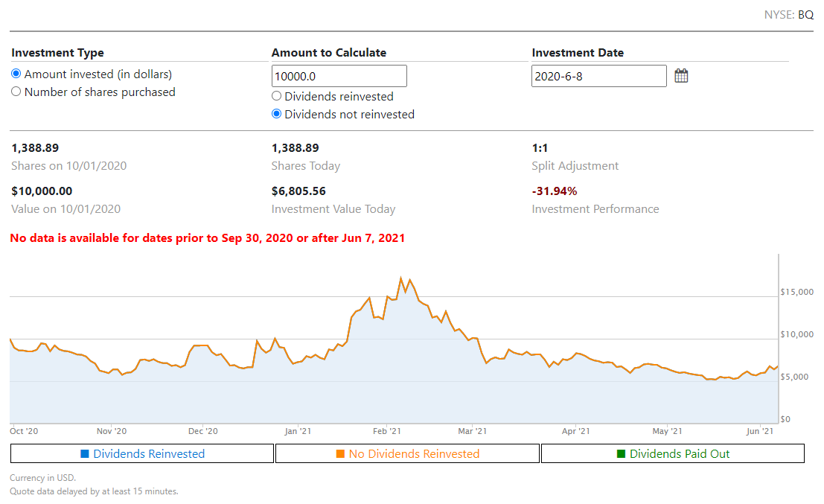The image size is (824, 504).
Task: Click the green Dividends Paid Out square
Action: [x=622, y=453]
